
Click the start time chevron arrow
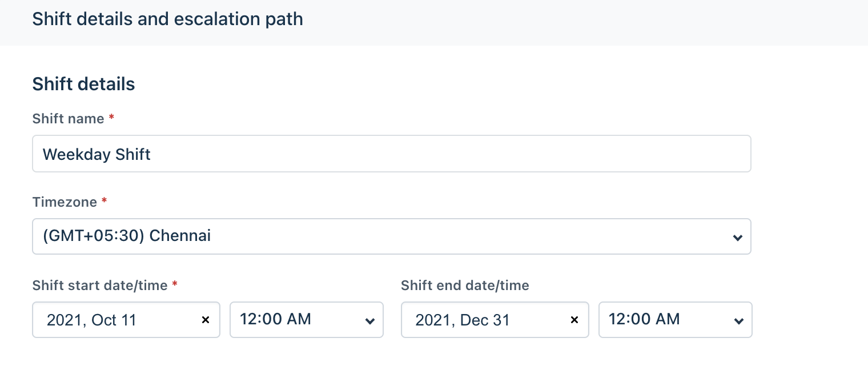[369, 321]
